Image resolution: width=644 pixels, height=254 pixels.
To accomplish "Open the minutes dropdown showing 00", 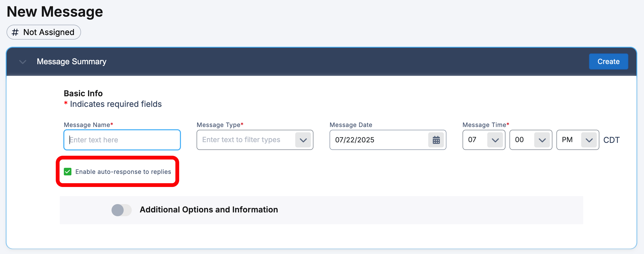I will pos(542,140).
